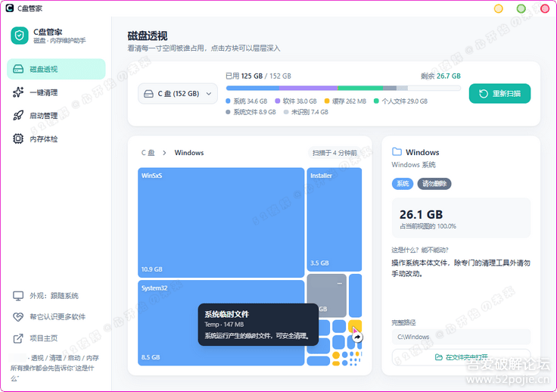This screenshot has width=557, height=392.
Task: Close the window with the red button
Action: pos(545,8)
